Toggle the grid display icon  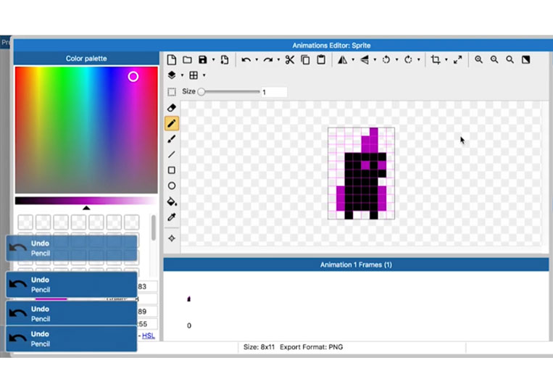[194, 75]
